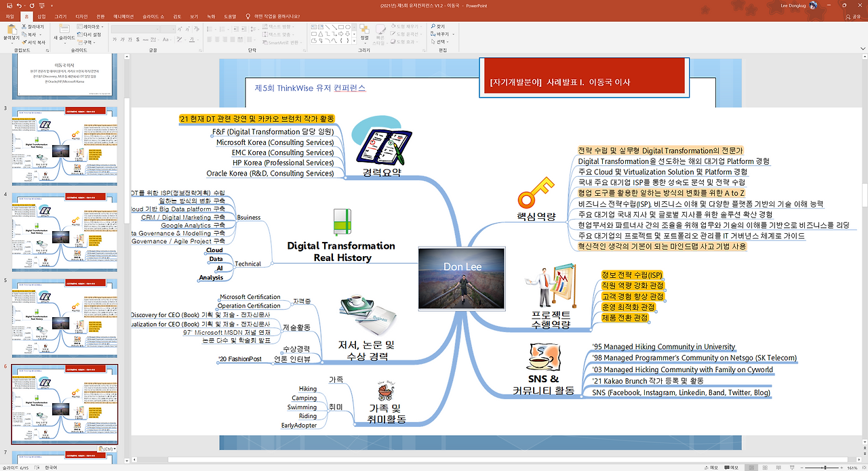Open the Section (구역) dropdown
The height and width of the screenshot is (471, 868).
click(x=86, y=43)
